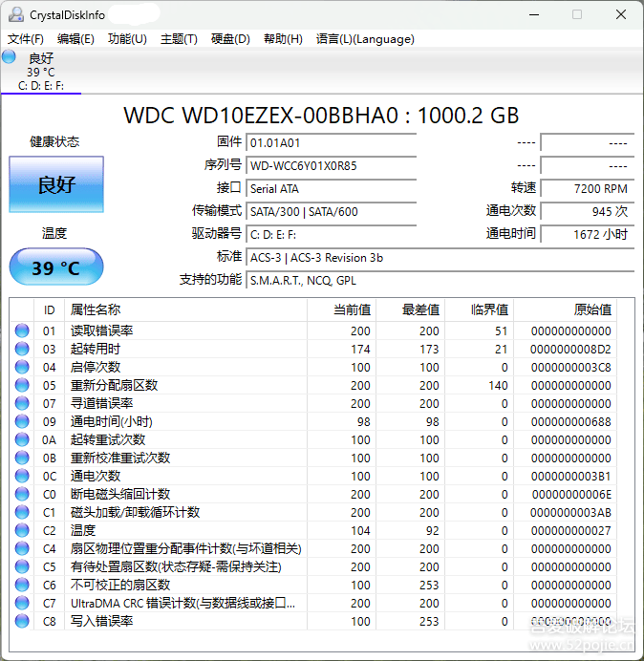The width and height of the screenshot is (644, 661).
Task: Click the 原始值 column header
Action: 565,309
